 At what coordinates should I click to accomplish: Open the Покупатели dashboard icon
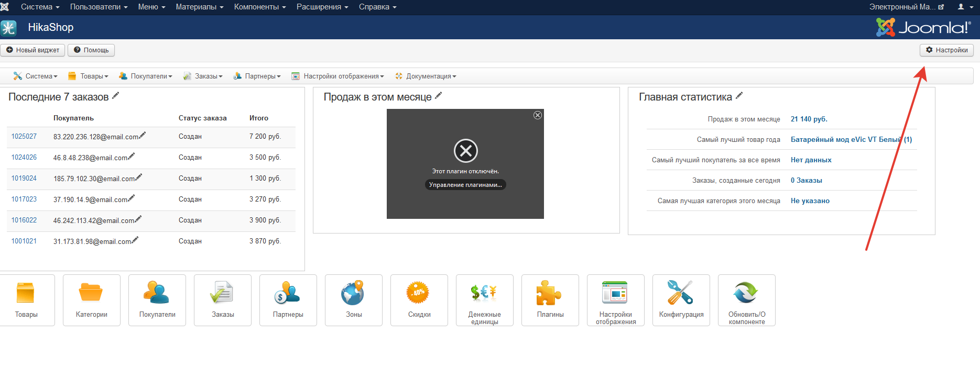157,300
